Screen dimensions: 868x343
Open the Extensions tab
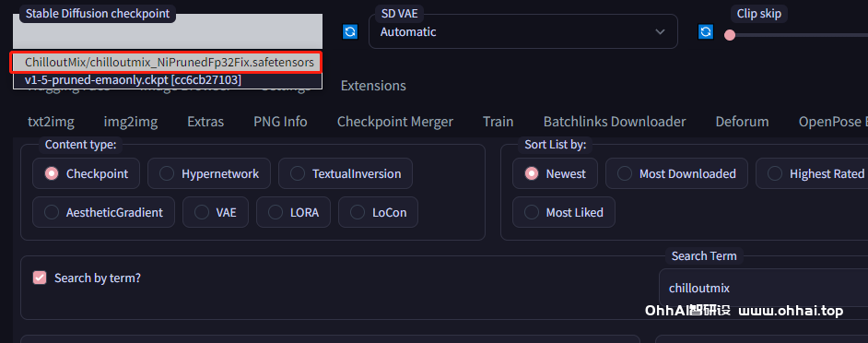(x=373, y=86)
